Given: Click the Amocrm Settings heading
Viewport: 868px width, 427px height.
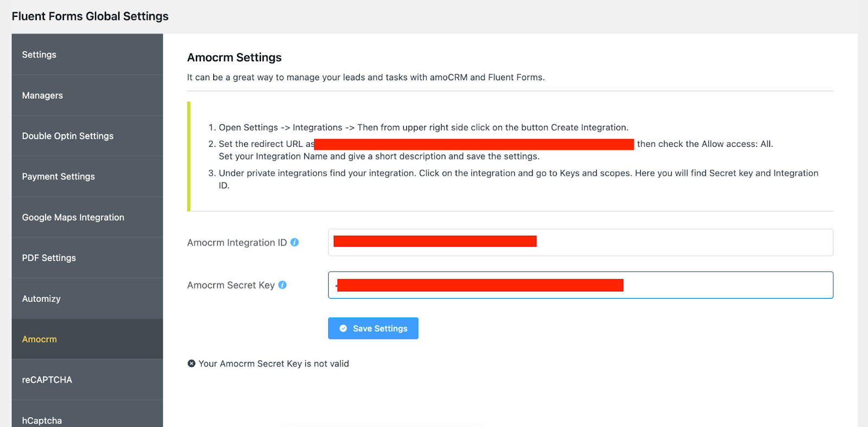Looking at the screenshot, I should pos(234,57).
